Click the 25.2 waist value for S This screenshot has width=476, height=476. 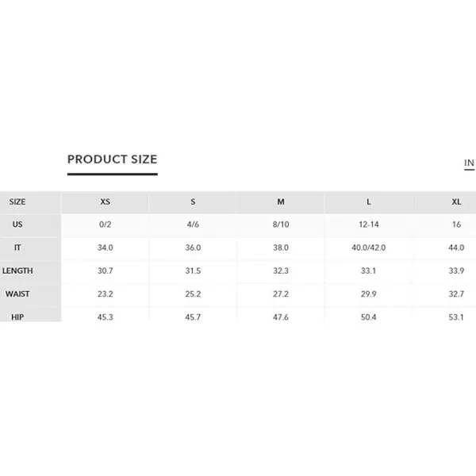pyautogui.click(x=193, y=294)
